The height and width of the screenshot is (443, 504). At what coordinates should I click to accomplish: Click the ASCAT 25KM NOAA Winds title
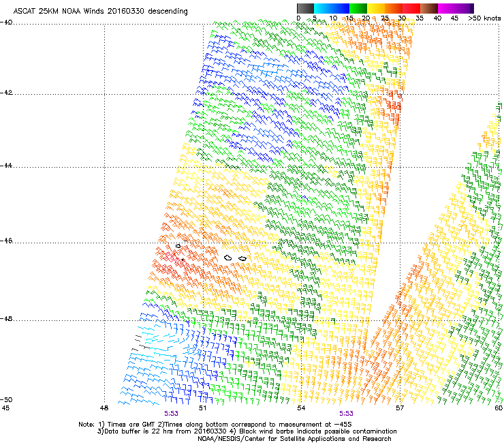pos(100,12)
